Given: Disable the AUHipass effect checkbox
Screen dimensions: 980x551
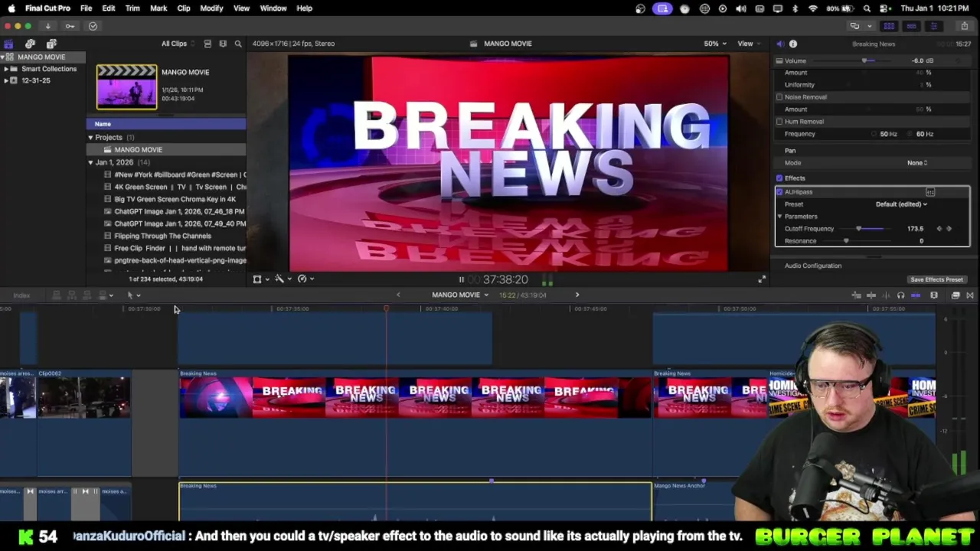Looking at the screenshot, I should [x=779, y=192].
